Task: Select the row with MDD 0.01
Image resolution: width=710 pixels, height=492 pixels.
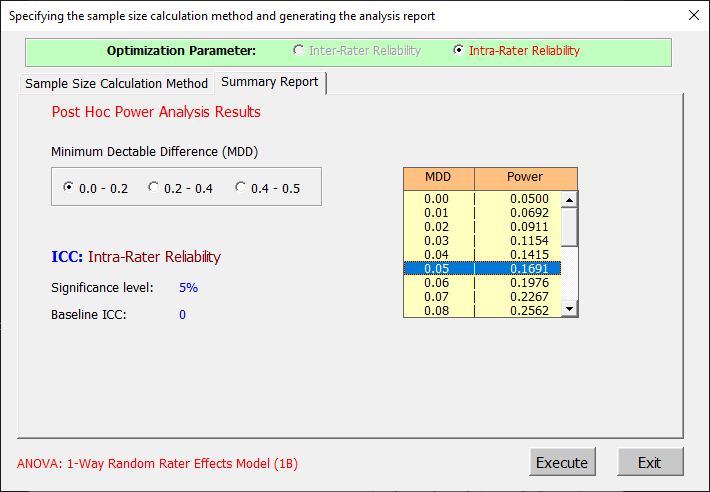Action: [482, 213]
